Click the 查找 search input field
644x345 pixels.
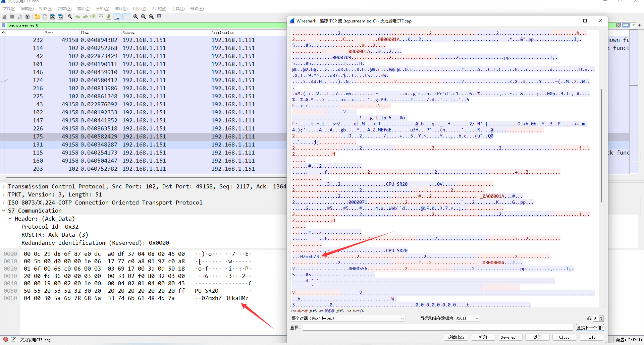pyautogui.click(x=438, y=328)
